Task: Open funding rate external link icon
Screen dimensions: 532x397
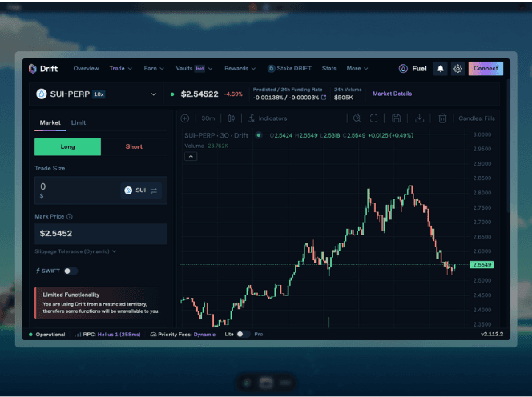Action: [x=324, y=98]
